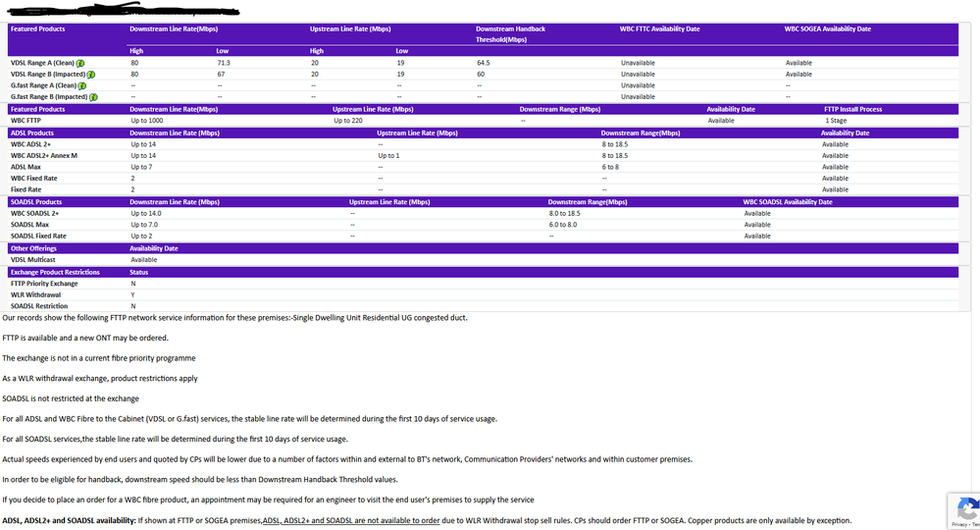Select the '8.0 to 18.5' SOADSL range
This screenshot has height=530, width=980.
[565, 213]
